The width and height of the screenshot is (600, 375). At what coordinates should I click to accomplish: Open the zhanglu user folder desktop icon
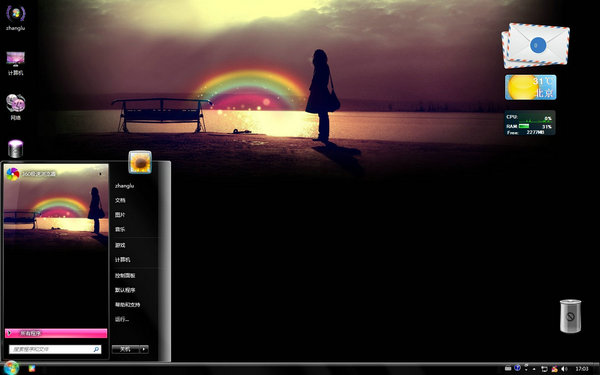[16, 18]
